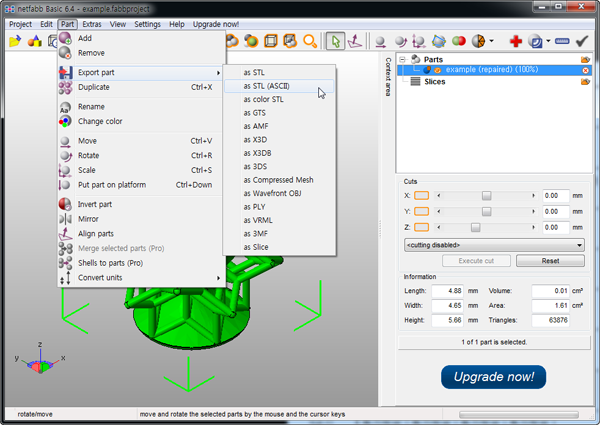Click the Context area vertical label
The width and height of the screenshot is (600, 425).
(388, 77)
